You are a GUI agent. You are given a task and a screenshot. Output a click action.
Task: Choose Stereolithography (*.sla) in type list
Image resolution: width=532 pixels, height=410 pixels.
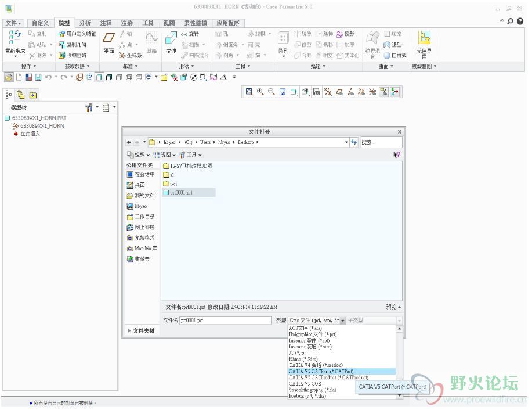313,390
